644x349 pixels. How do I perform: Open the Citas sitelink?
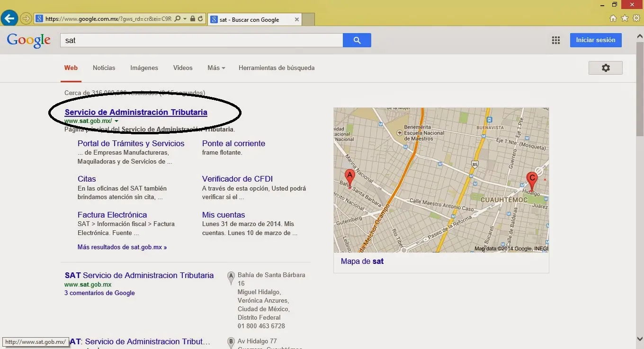click(x=87, y=179)
